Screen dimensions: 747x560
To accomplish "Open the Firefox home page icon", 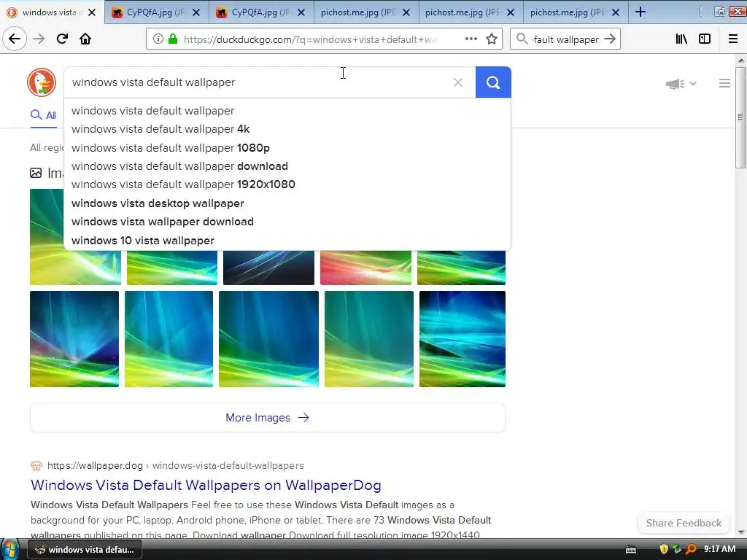I will [x=85, y=39].
